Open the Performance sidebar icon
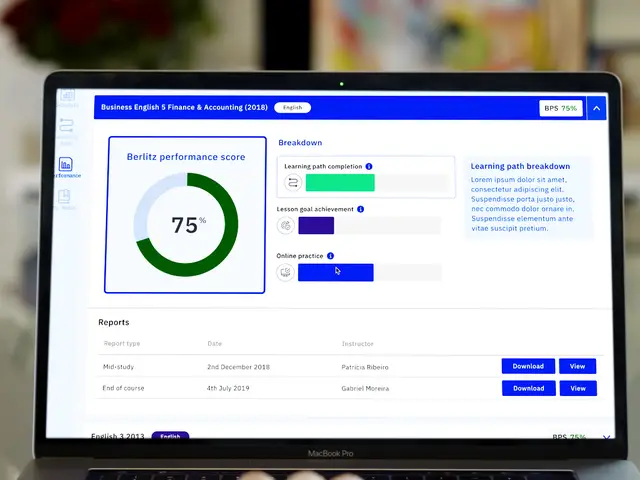The image size is (640, 480). 66,164
